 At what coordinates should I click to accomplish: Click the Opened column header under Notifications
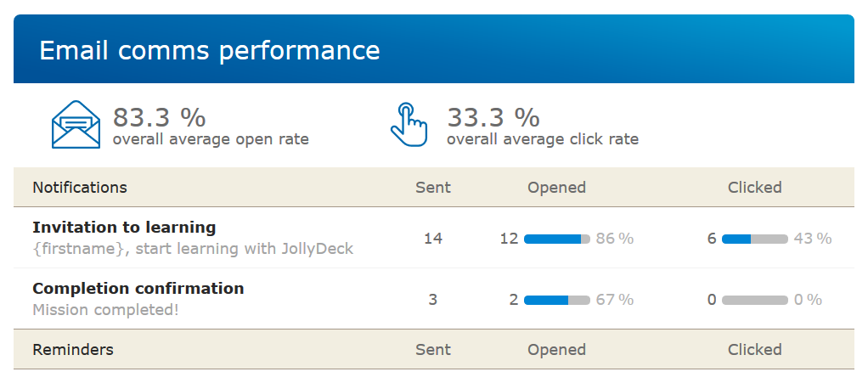[556, 188]
